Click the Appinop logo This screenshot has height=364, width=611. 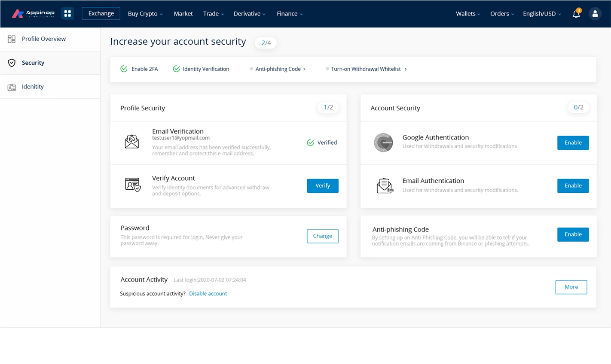pos(33,14)
